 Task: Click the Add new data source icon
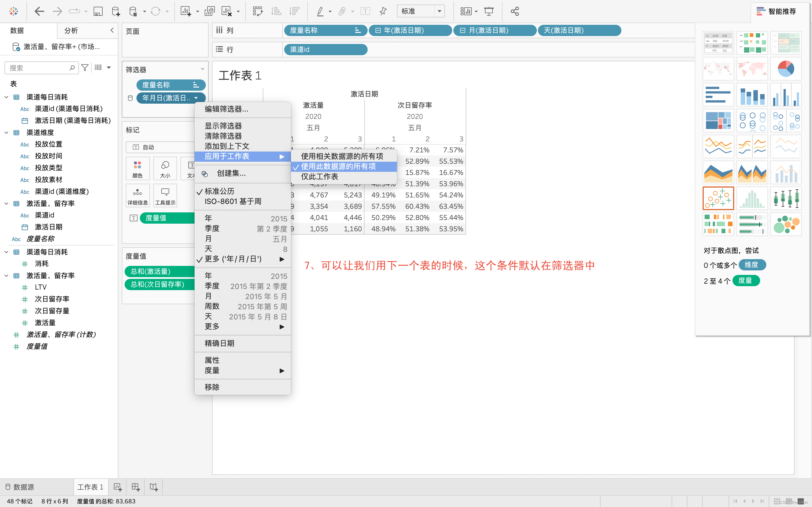click(x=116, y=11)
